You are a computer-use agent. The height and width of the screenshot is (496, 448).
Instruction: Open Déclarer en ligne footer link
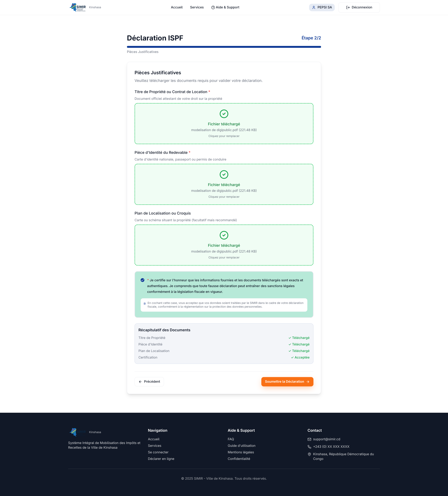[x=161, y=459]
